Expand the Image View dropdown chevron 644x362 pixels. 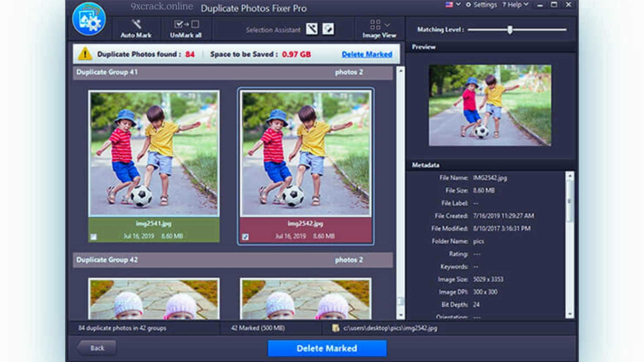click(387, 25)
